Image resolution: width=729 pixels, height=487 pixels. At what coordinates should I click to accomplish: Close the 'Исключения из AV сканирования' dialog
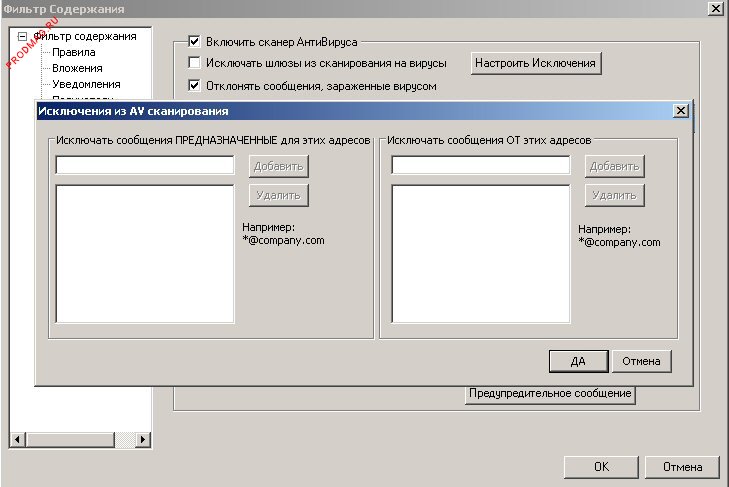(x=680, y=111)
